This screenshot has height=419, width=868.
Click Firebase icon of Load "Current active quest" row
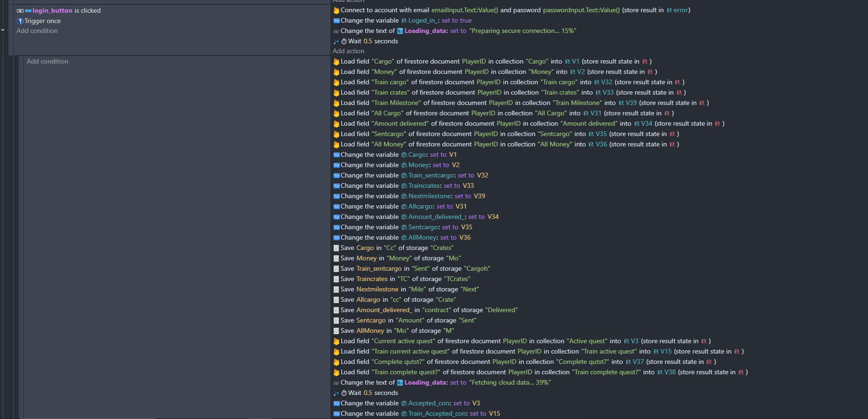[x=336, y=341]
